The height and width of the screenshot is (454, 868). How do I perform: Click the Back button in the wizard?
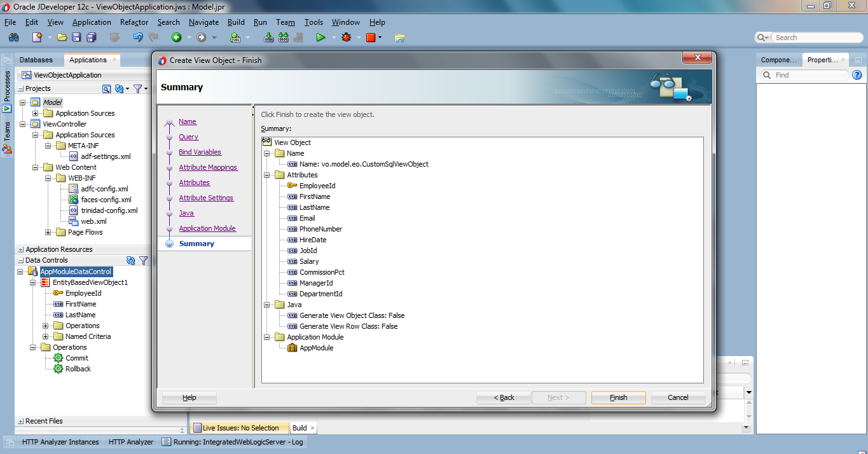tap(502, 397)
